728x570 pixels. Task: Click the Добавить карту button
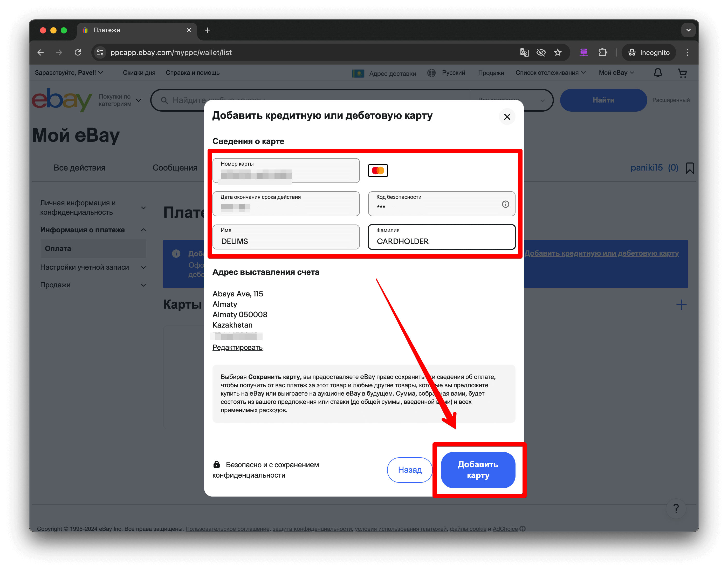(478, 470)
